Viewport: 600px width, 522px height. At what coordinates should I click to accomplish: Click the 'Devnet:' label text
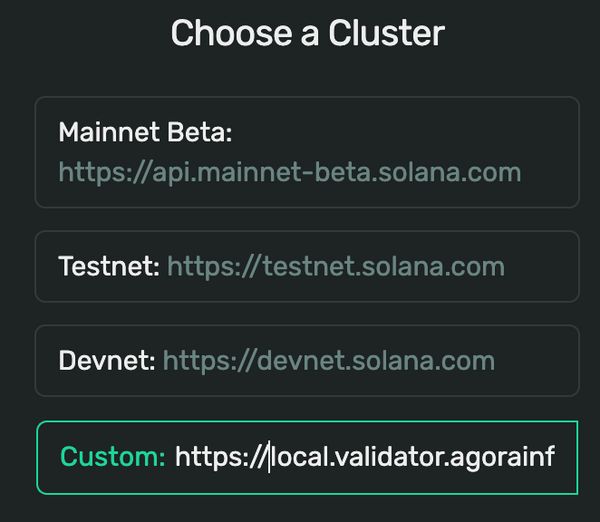pyautogui.click(x=107, y=361)
